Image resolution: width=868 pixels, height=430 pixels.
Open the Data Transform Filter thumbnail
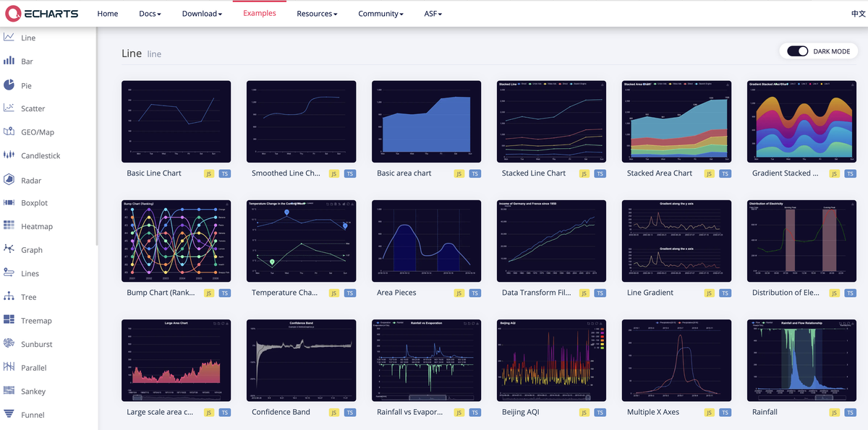[x=551, y=241]
